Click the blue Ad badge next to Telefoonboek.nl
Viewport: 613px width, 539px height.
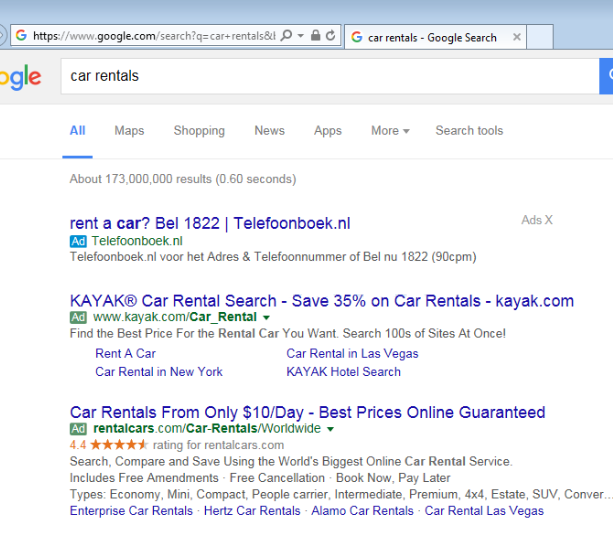(78, 241)
